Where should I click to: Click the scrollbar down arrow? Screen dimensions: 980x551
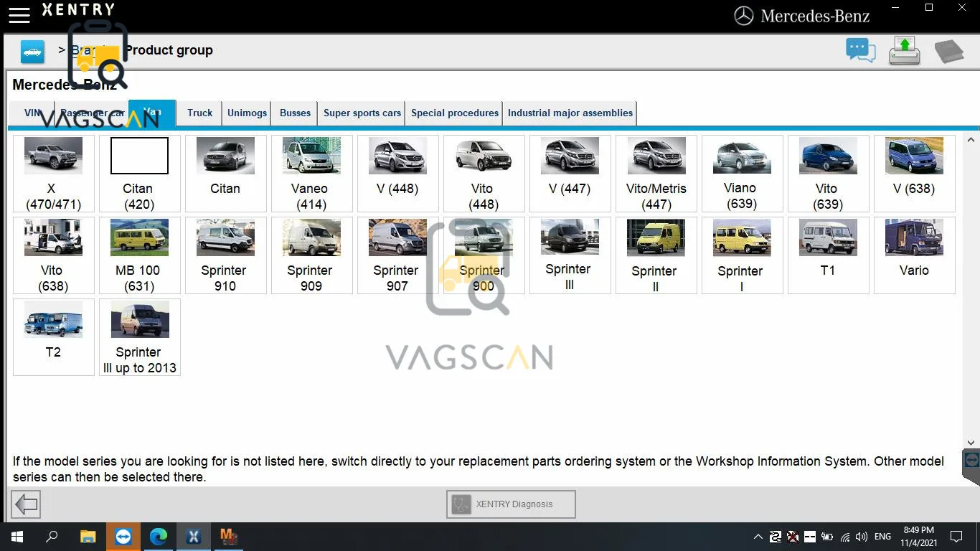[971, 443]
